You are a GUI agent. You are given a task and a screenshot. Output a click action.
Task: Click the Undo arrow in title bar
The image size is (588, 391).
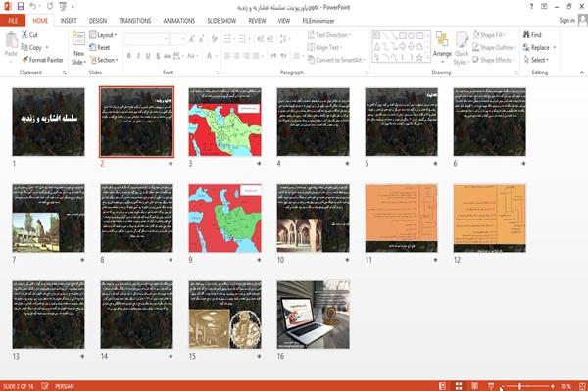tap(33, 7)
